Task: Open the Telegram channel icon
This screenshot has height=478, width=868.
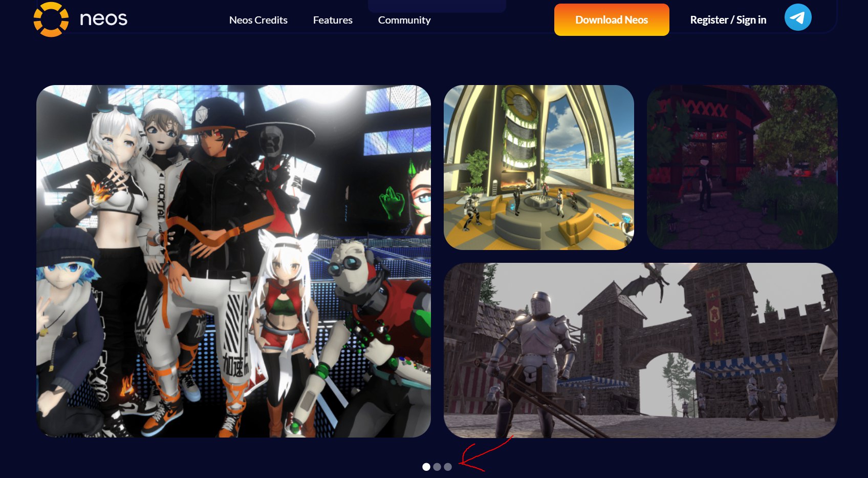Action: [797, 17]
